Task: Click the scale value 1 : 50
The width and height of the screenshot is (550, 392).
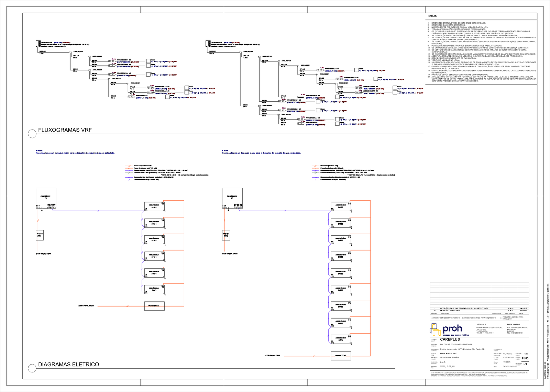Action: tap(526, 354)
